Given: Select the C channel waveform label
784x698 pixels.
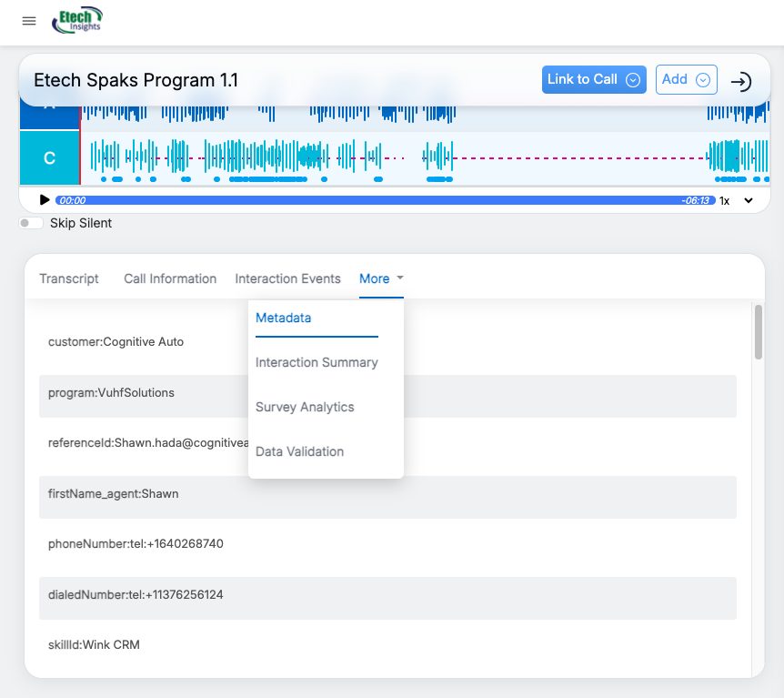Looking at the screenshot, I should point(49,158).
